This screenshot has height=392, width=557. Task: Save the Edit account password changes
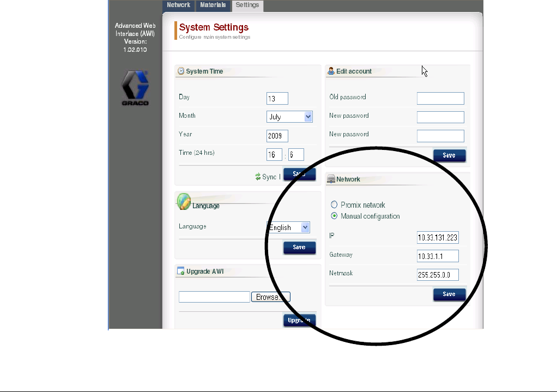click(449, 155)
